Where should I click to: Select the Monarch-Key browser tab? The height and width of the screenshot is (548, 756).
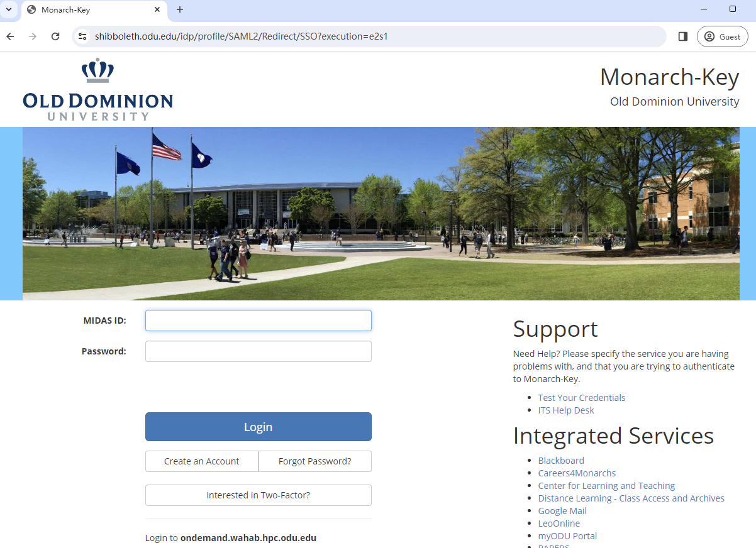(88, 9)
